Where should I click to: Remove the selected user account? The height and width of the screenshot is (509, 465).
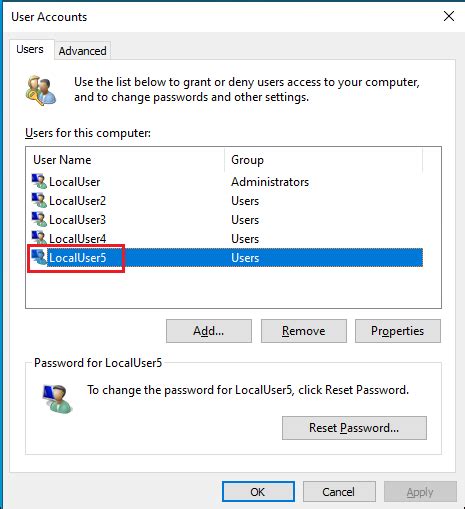point(304,331)
